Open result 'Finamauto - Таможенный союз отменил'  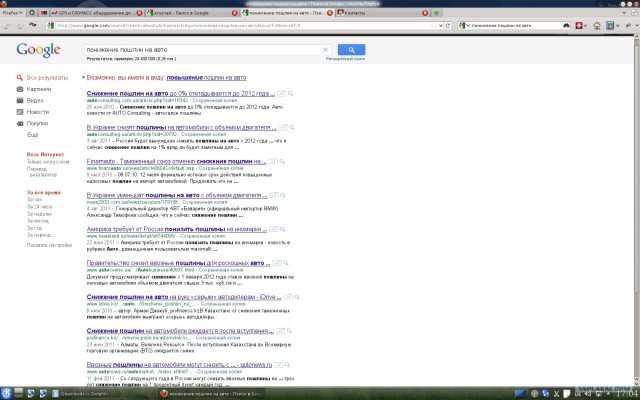click(176, 161)
